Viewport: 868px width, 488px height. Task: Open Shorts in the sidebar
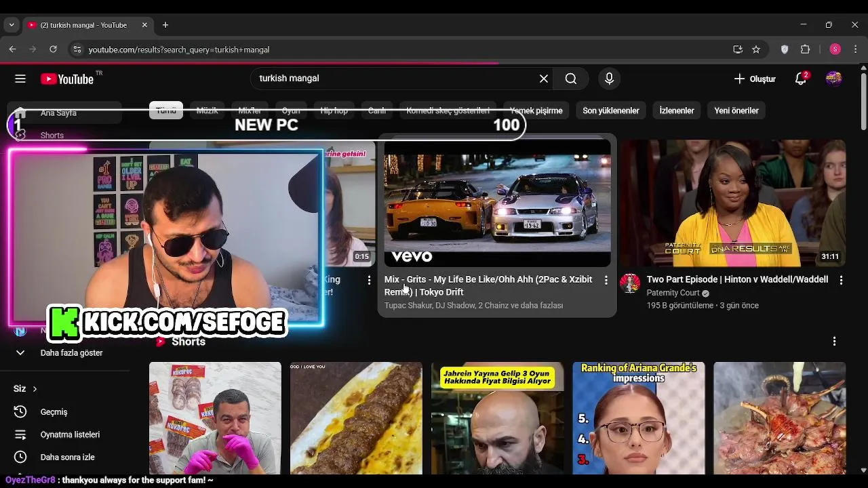click(x=52, y=136)
